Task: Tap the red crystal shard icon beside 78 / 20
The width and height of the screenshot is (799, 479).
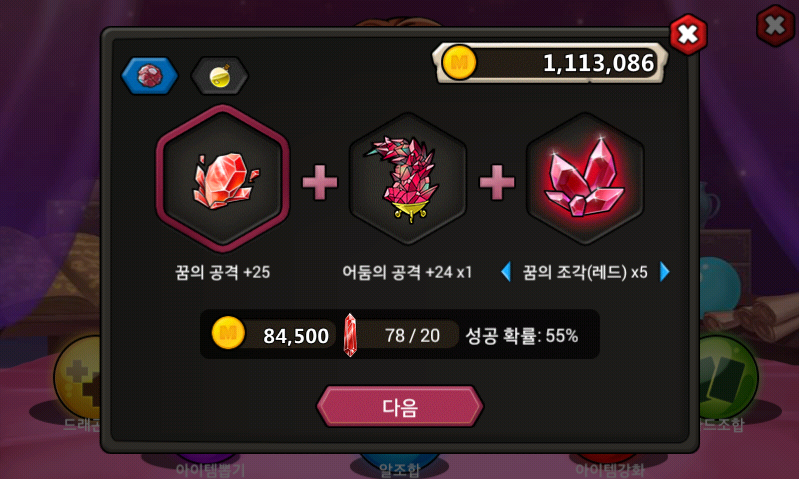Action: click(350, 335)
